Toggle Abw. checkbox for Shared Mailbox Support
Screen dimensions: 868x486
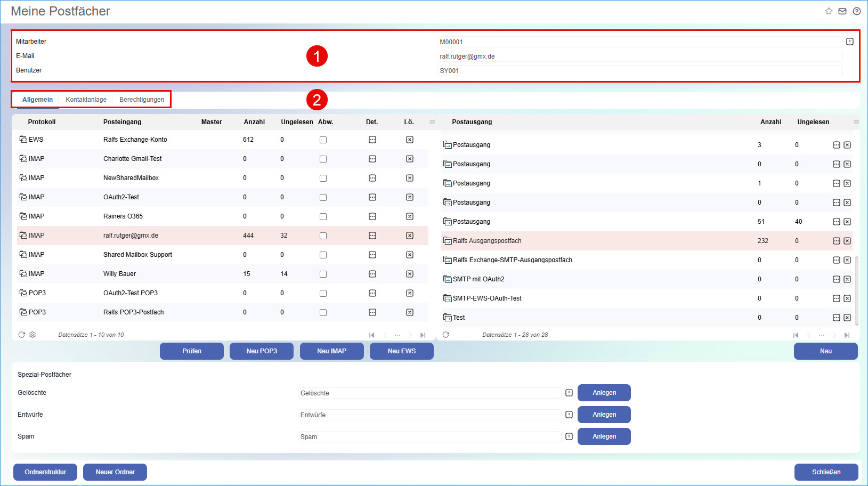pyautogui.click(x=323, y=255)
